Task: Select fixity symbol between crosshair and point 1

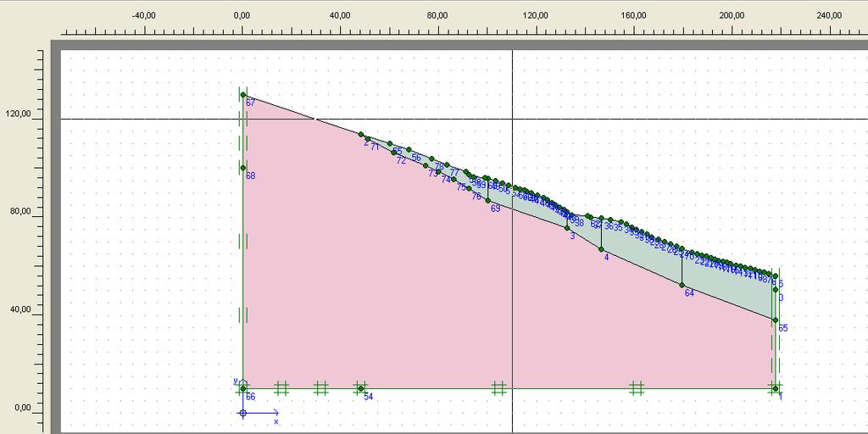Action: pyautogui.click(x=637, y=388)
